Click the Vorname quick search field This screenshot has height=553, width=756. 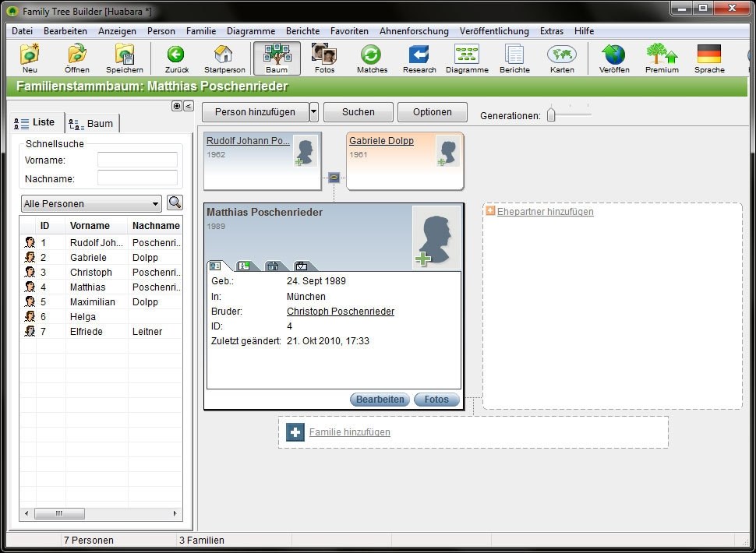[137, 160]
